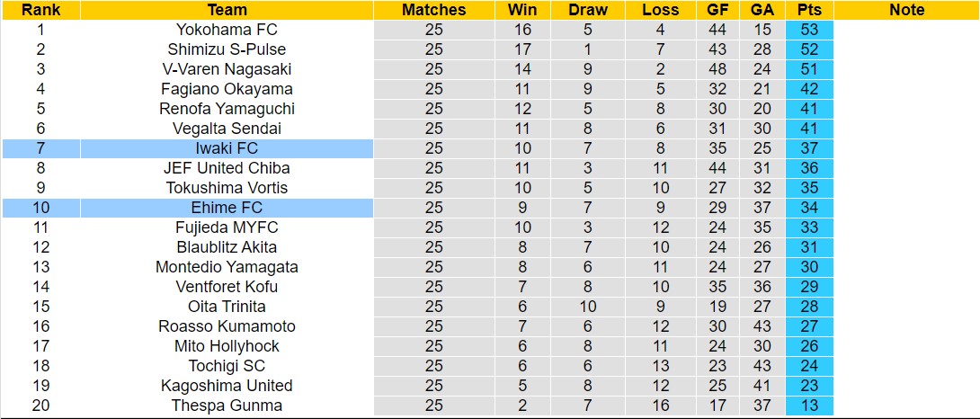Sort standings by Pts header
Image resolution: width=980 pixels, height=419 pixels.
[808, 10]
